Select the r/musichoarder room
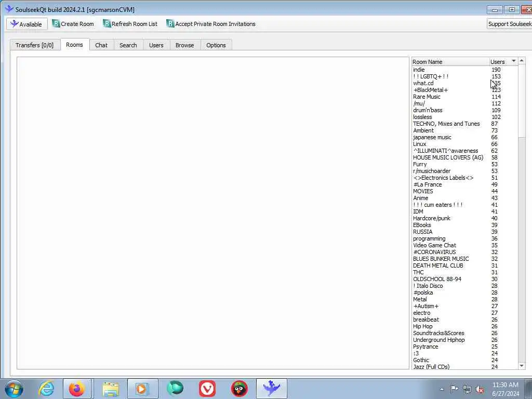This screenshot has height=399, width=532. [x=464, y=171]
